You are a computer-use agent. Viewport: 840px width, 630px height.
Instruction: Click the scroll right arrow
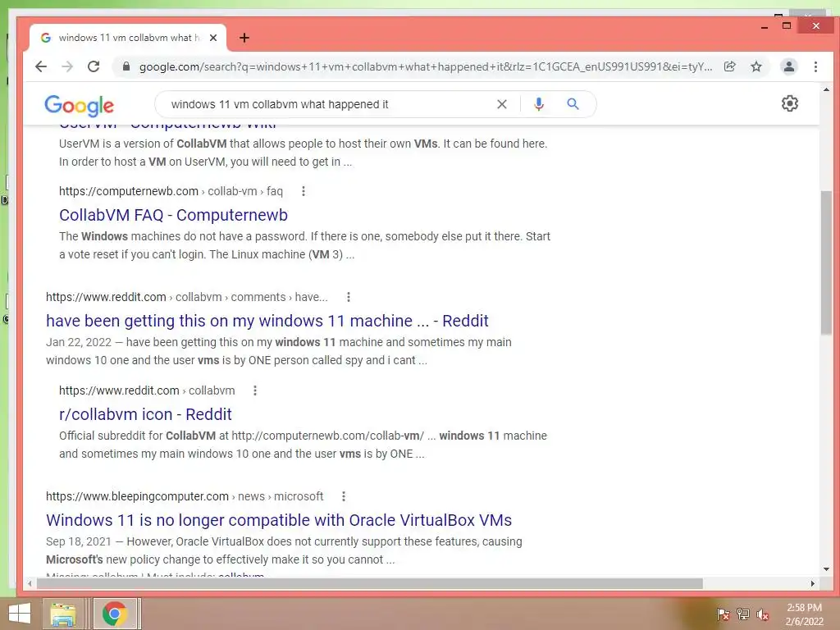tap(813, 583)
